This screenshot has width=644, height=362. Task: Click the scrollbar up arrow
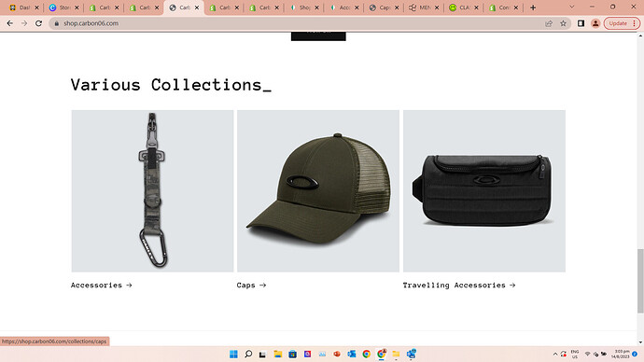pos(640,35)
